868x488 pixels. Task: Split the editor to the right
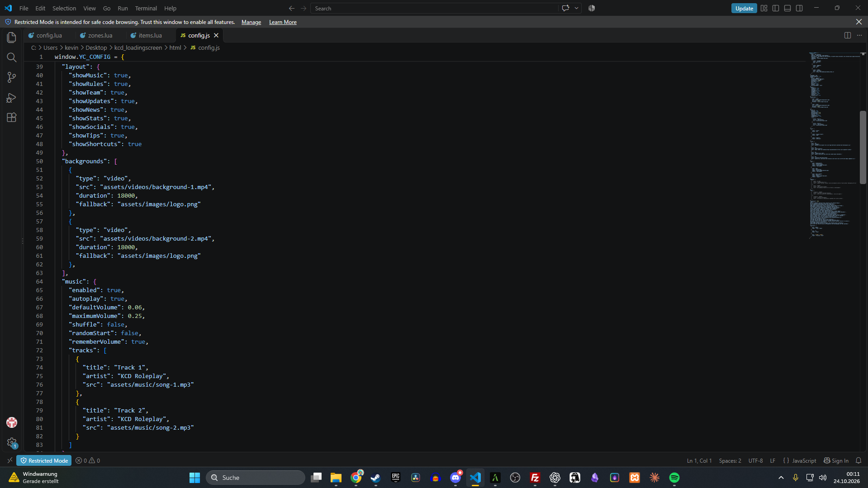click(848, 35)
